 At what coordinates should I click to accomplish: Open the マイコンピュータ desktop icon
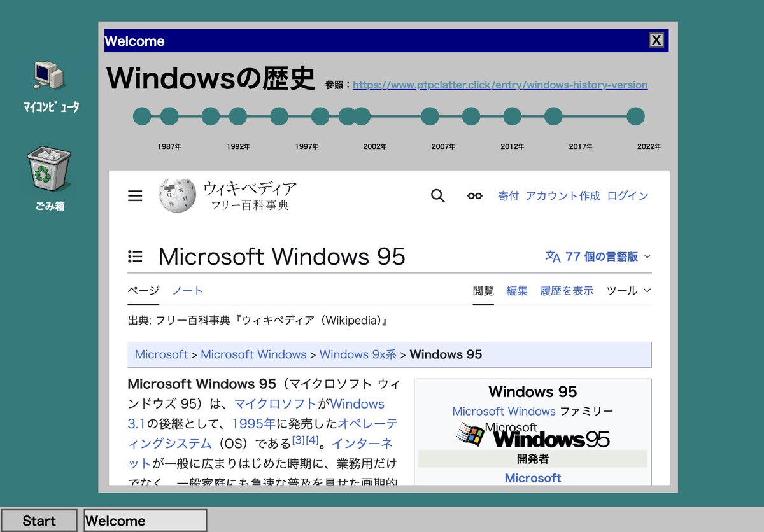pyautogui.click(x=51, y=87)
